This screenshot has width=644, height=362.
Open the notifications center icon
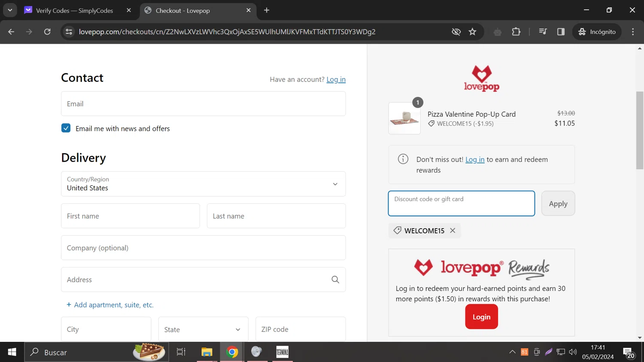(629, 353)
